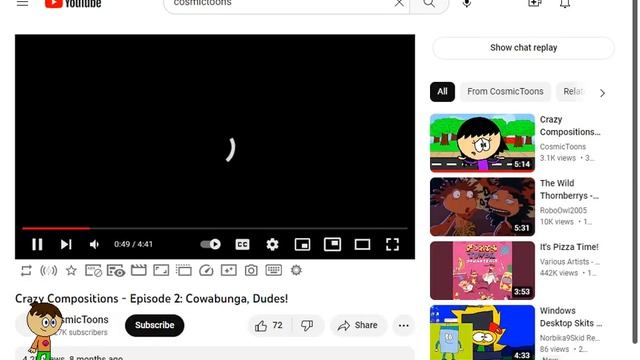Open the Windows Desktop Skits thumbnail

482,332
